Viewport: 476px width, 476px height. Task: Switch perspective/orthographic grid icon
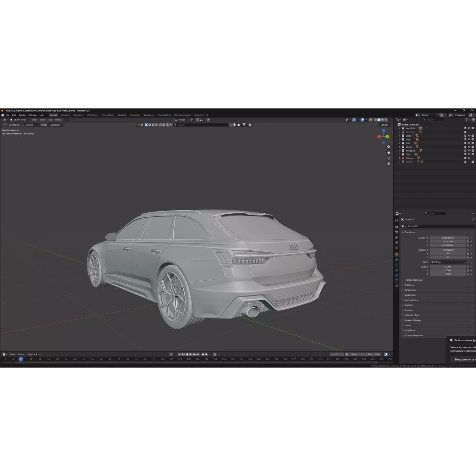(x=389, y=164)
